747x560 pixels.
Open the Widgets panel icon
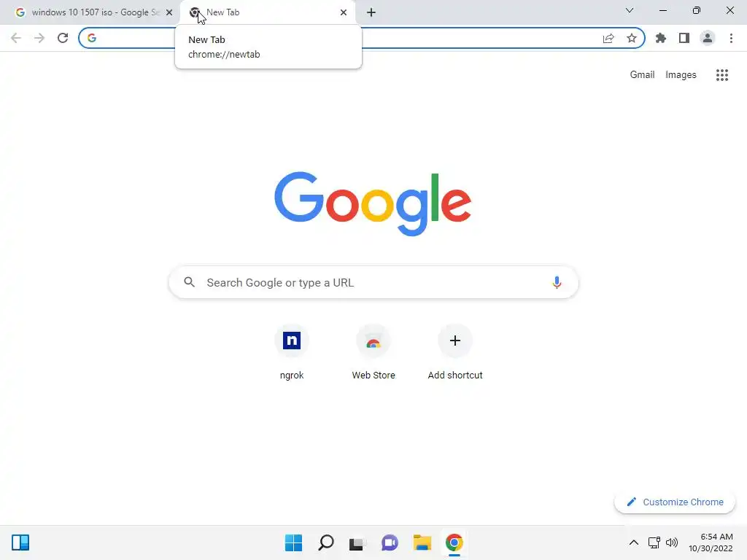[x=20, y=542]
